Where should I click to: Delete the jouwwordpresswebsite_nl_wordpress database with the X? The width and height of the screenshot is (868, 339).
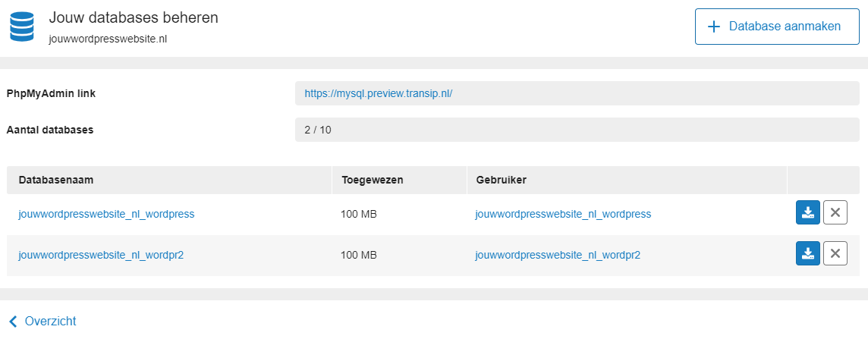(835, 212)
